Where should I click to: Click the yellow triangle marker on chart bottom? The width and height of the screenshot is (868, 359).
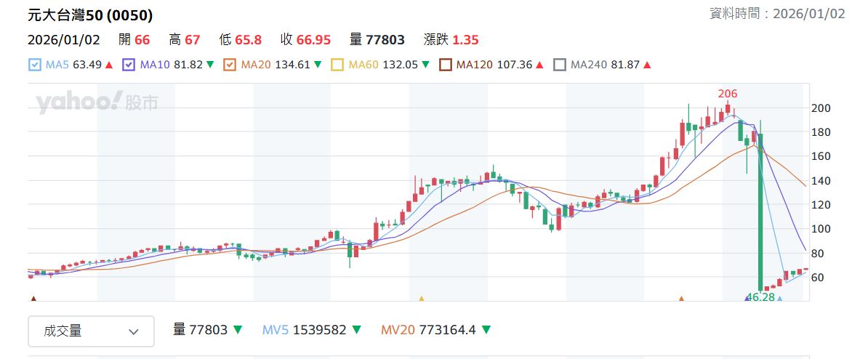421,299
